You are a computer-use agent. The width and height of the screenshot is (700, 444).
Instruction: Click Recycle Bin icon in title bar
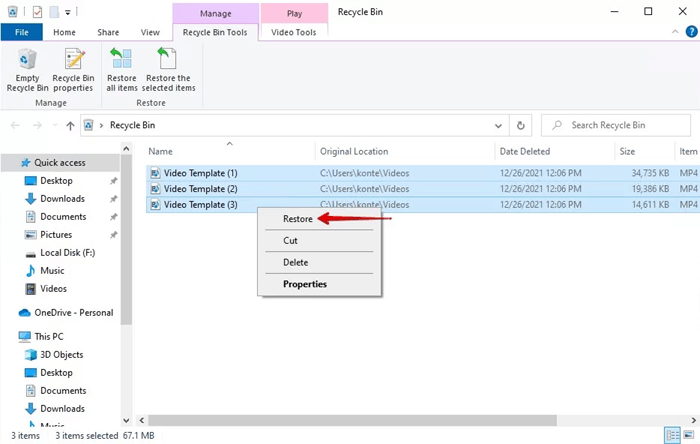13,12
